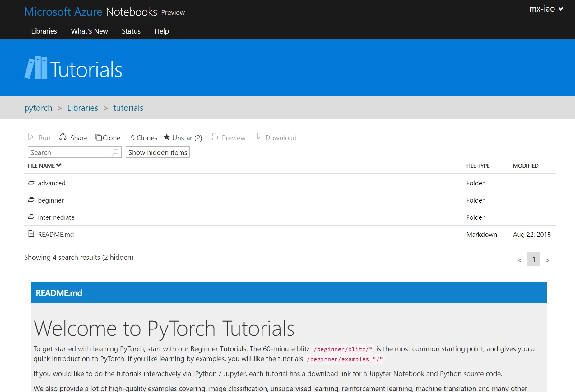This screenshot has width=575, height=392.
Task: Click the Libraries breadcrumb link
Action: [x=82, y=108]
